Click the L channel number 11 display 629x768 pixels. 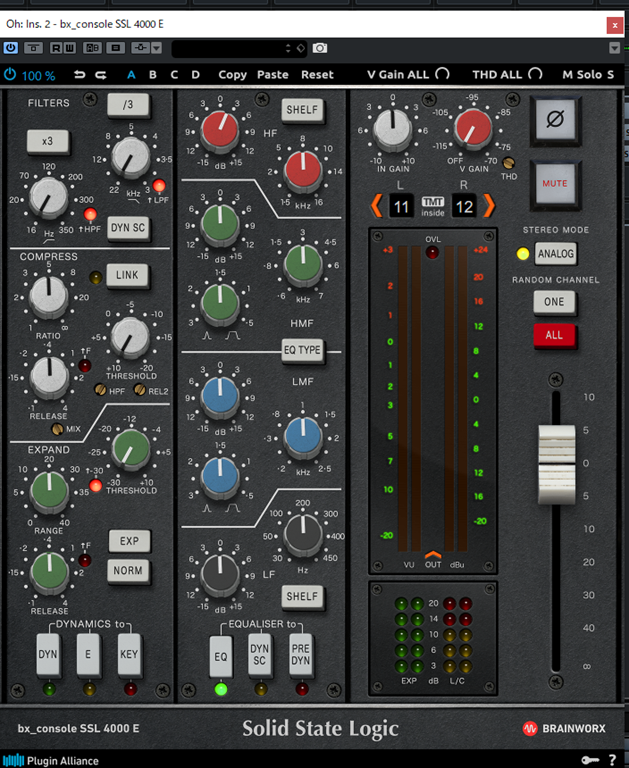click(401, 206)
